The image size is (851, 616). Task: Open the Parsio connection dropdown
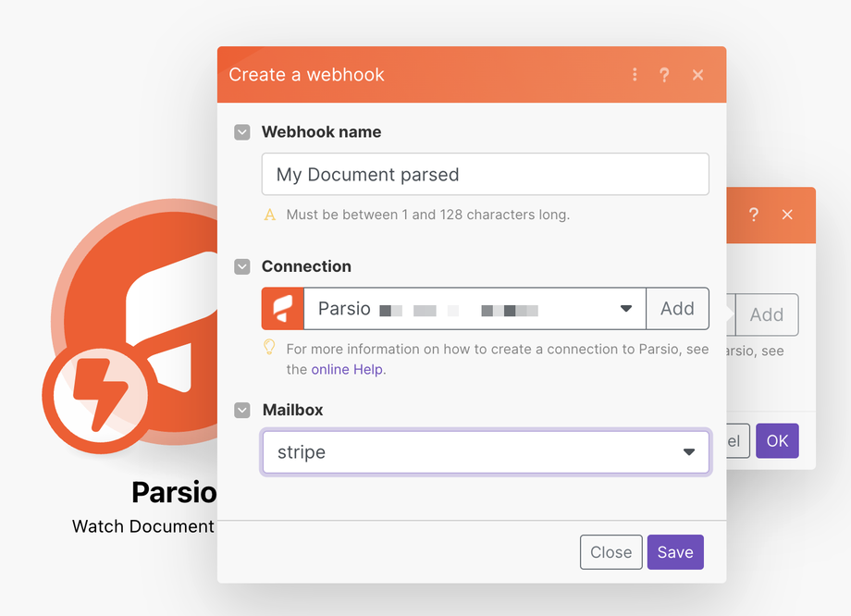(x=475, y=308)
